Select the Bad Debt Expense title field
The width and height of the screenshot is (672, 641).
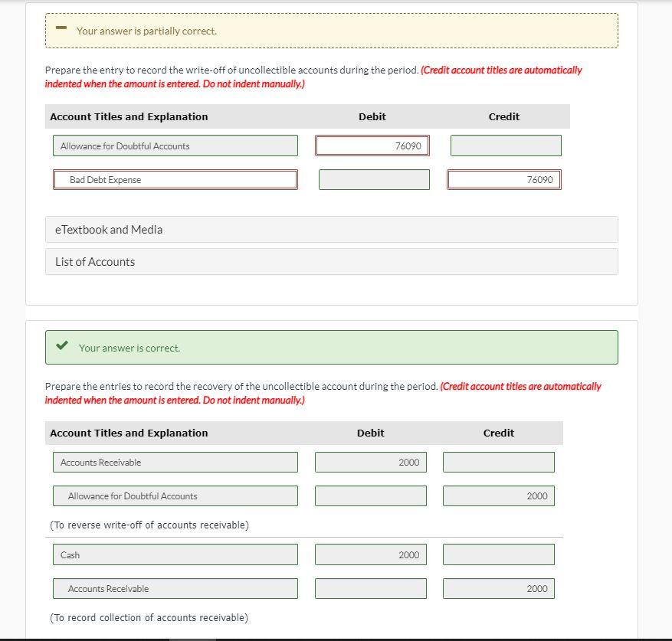[x=175, y=179]
